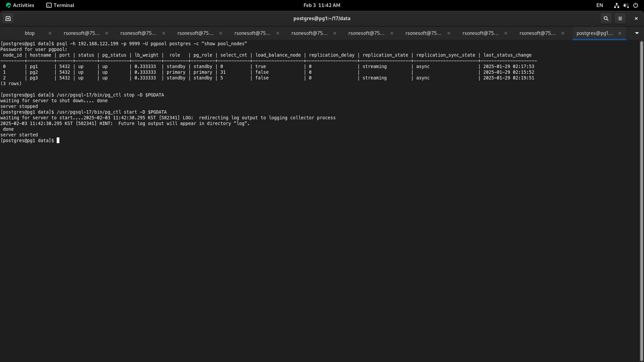Open the EN input language menu
The image size is (644, 362).
click(599, 5)
